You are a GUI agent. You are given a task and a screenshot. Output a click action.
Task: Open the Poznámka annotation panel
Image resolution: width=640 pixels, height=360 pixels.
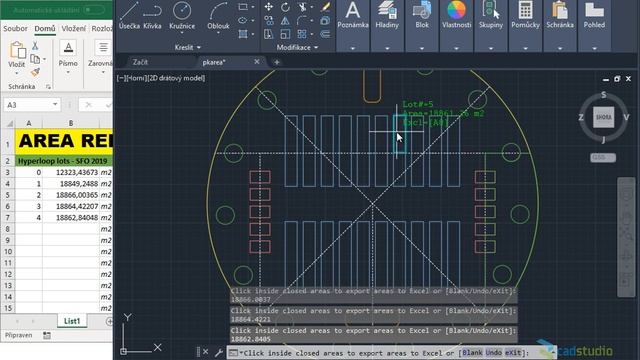(x=353, y=25)
